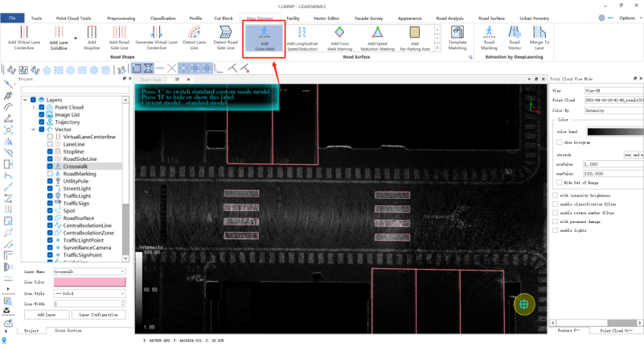
Task: Enable the VirtualLaneCenterline layer checkbox
Action: [50, 137]
